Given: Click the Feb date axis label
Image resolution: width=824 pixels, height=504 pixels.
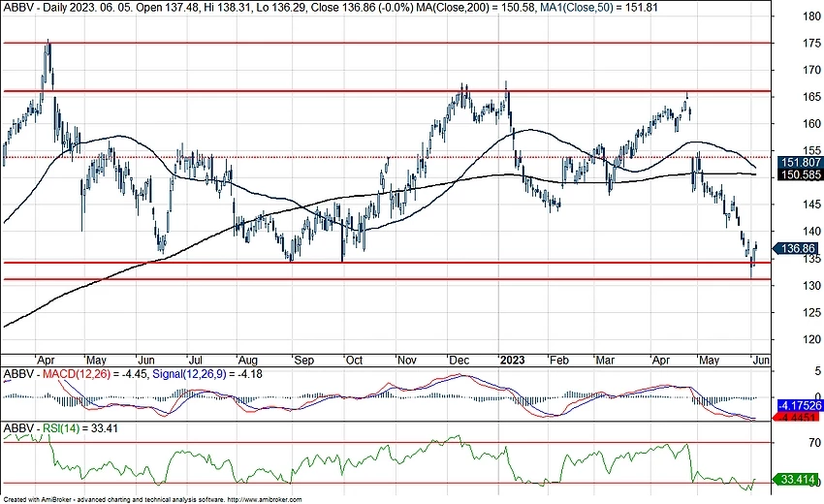Looking at the screenshot, I should tap(558, 361).
